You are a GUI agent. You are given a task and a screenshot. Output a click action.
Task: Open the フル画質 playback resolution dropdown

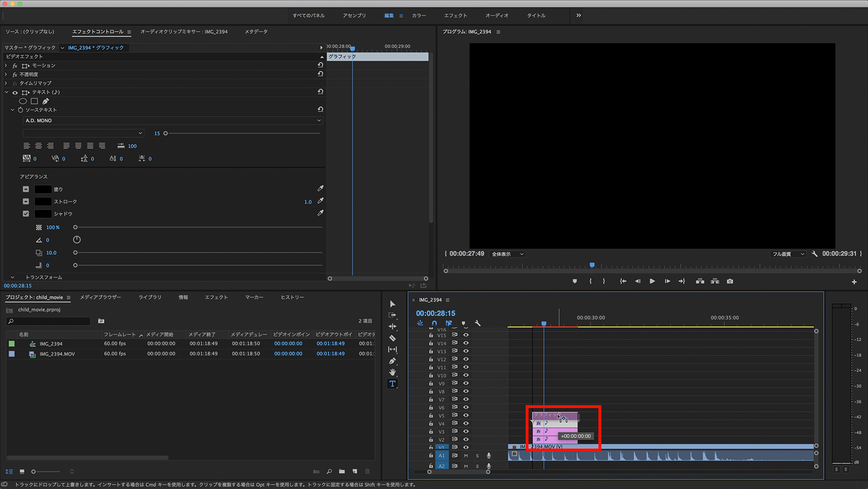click(x=788, y=254)
